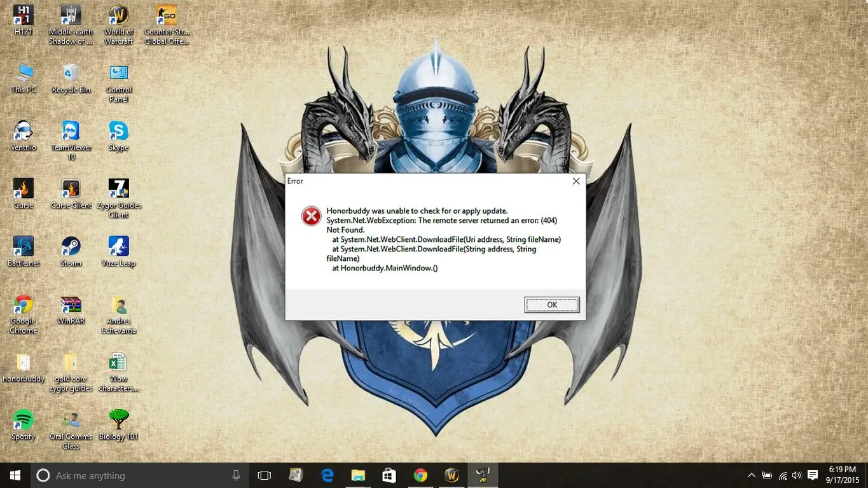The height and width of the screenshot is (488, 868).
Task: Open the pinned map-style app on taskbar
Action: (296, 475)
